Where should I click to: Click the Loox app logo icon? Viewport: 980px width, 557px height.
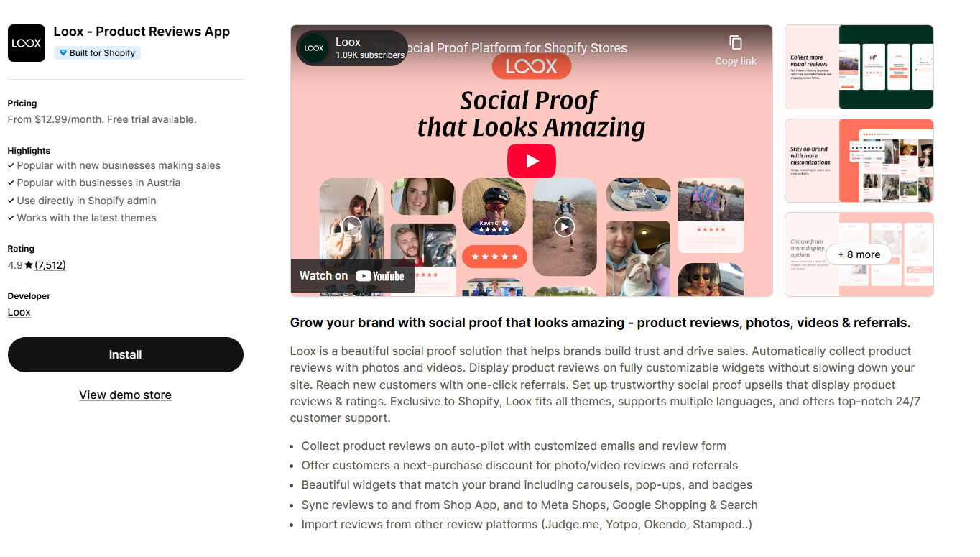click(27, 43)
